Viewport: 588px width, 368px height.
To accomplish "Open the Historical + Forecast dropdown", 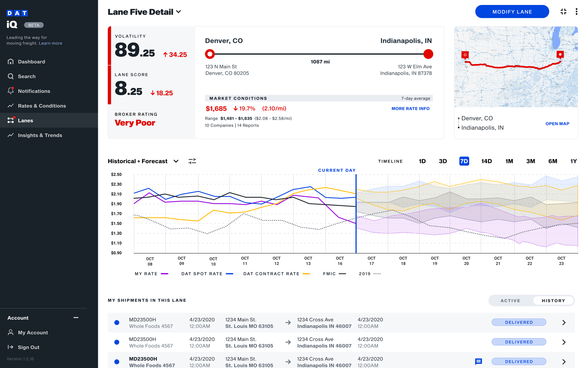I will tap(176, 161).
